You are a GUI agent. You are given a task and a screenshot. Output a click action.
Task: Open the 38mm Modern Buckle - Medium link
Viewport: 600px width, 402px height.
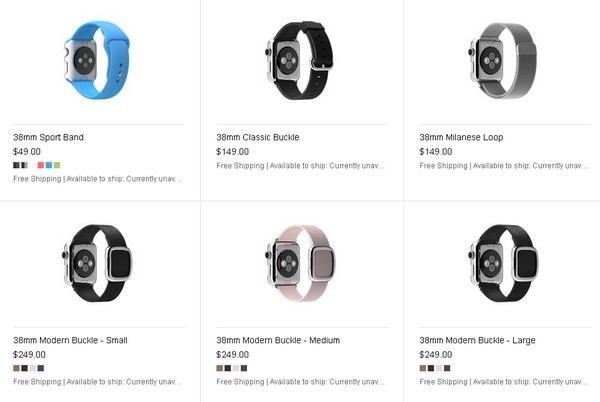tap(278, 340)
